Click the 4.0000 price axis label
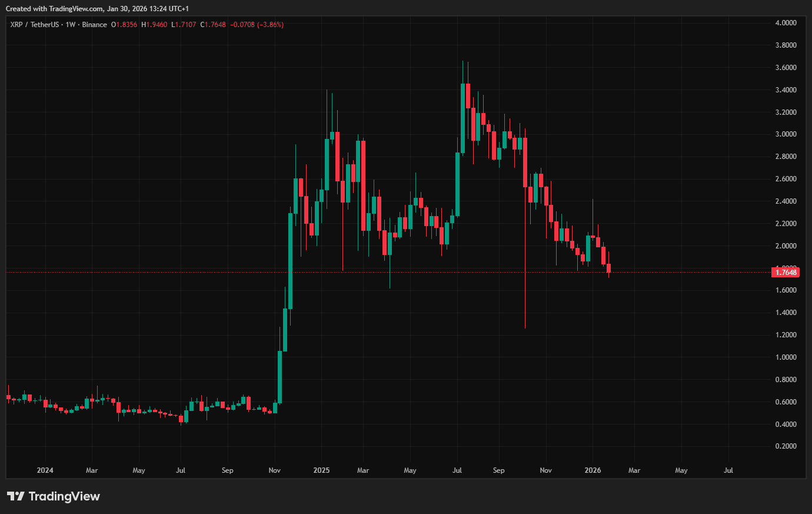 [x=786, y=23]
